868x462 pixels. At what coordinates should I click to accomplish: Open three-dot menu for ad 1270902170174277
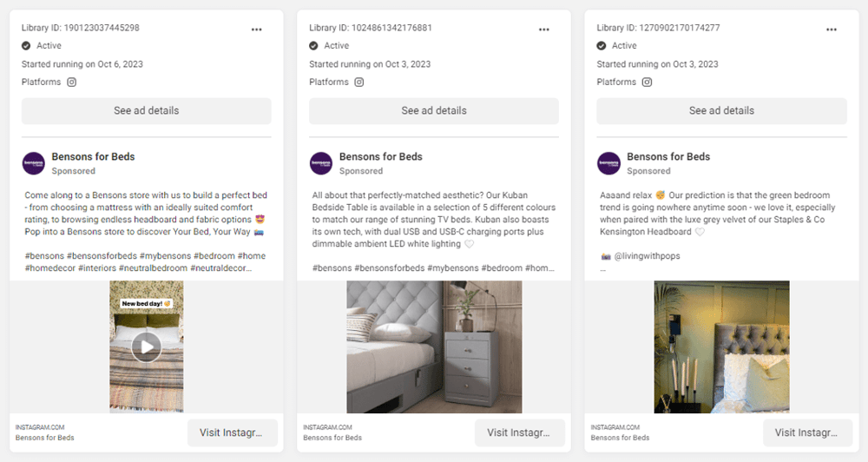click(x=832, y=30)
